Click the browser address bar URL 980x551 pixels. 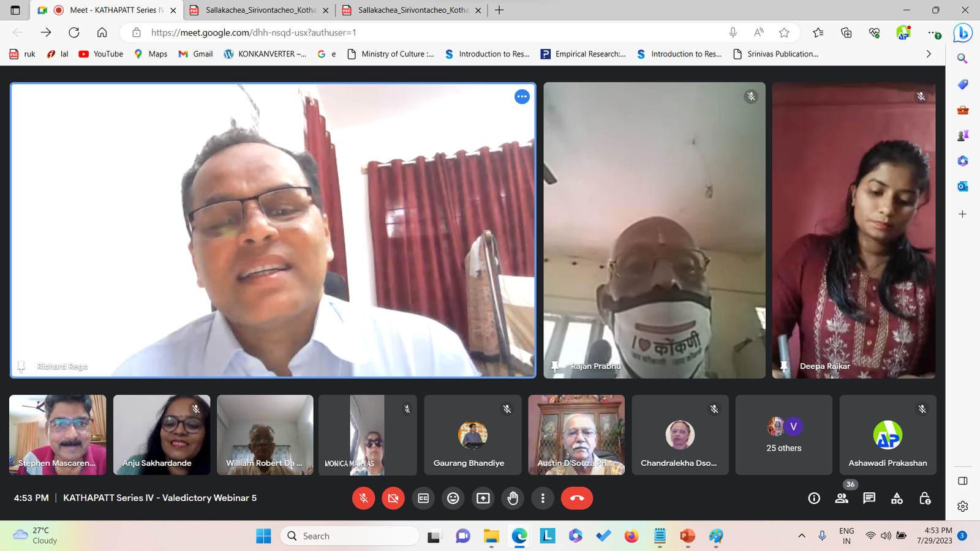(254, 32)
